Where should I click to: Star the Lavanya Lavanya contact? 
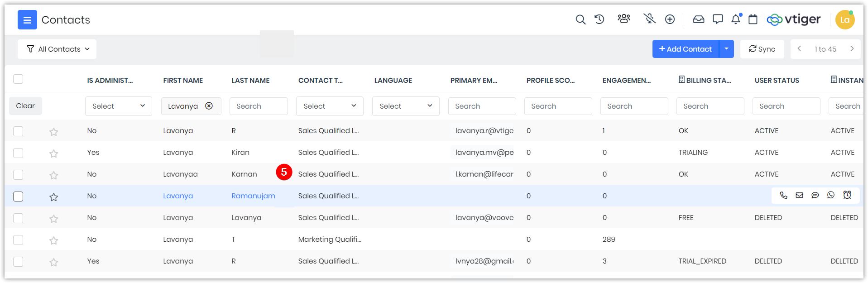click(53, 219)
